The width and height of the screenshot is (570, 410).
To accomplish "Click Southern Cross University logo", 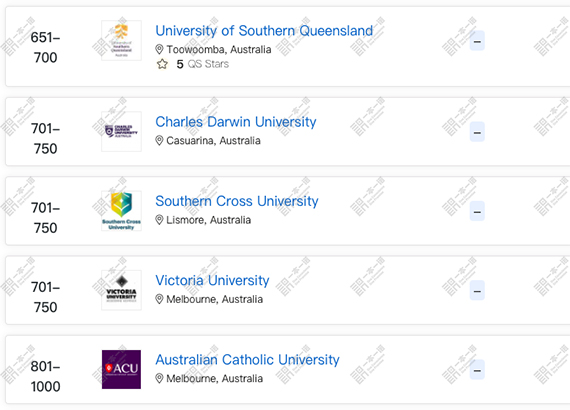I will 121,211.
